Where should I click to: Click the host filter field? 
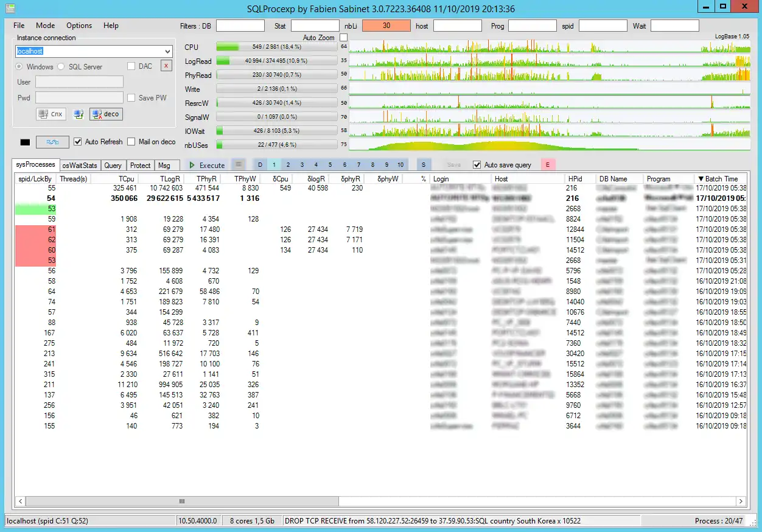click(x=458, y=26)
